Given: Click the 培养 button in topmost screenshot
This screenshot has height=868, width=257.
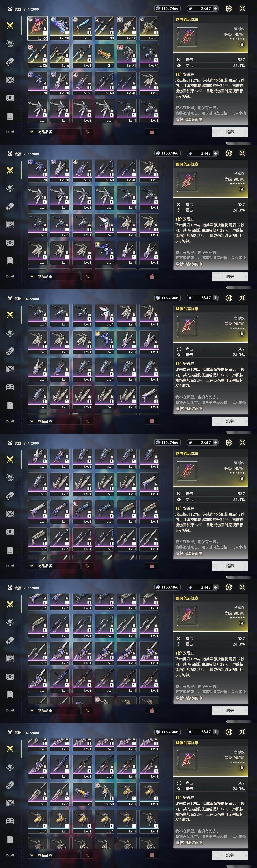Looking at the screenshot, I should (230, 132).
